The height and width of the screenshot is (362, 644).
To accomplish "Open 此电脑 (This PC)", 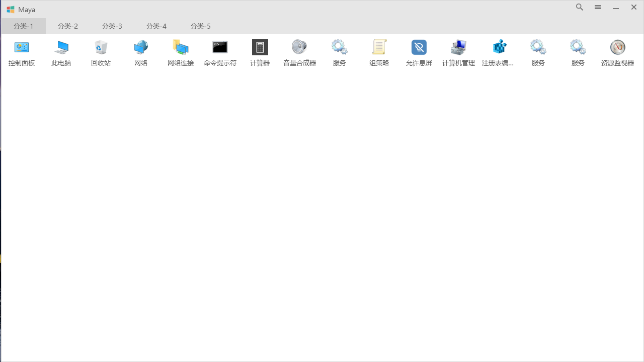I will click(61, 52).
